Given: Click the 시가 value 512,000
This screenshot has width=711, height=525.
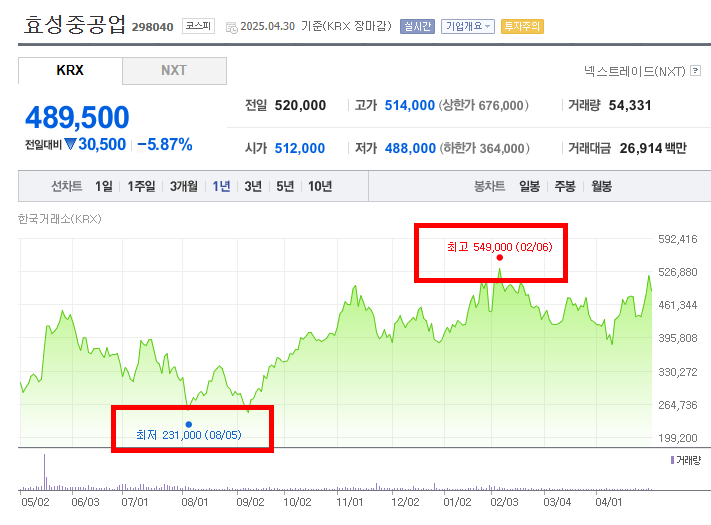Looking at the screenshot, I should click(x=300, y=148).
